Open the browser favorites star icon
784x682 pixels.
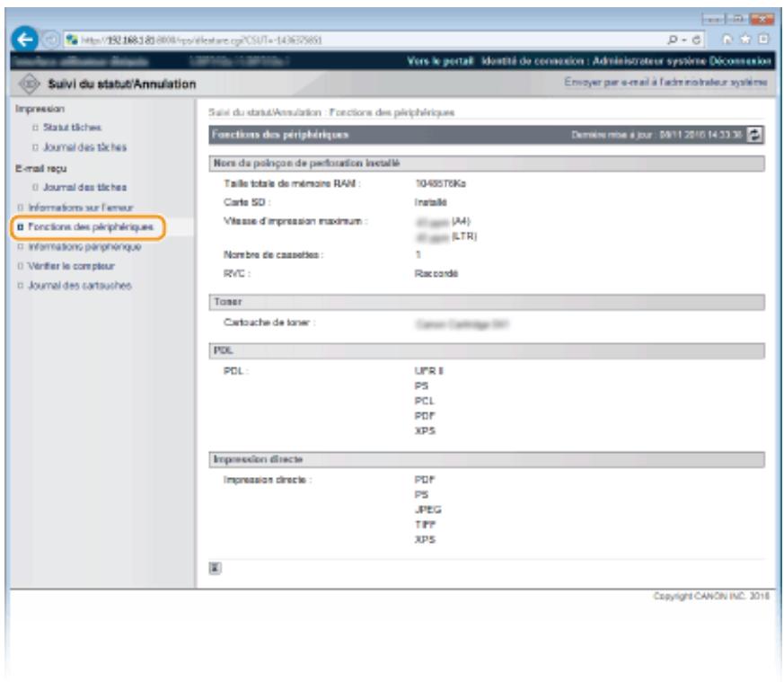pyautogui.click(x=745, y=39)
